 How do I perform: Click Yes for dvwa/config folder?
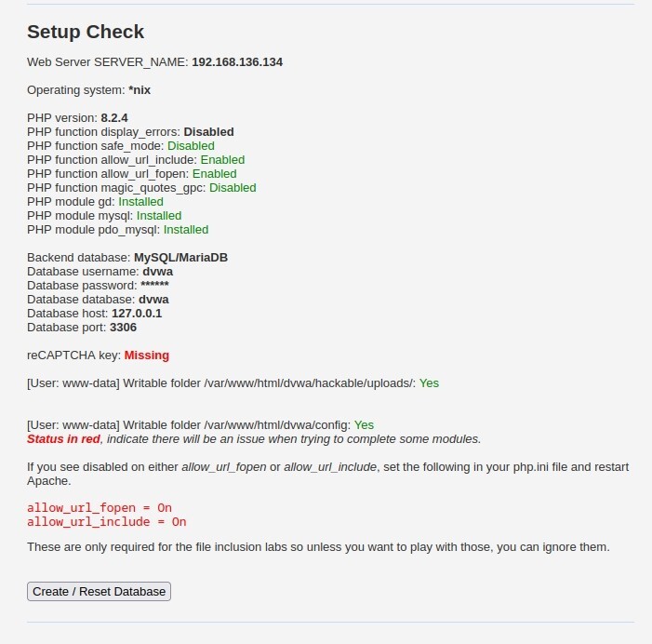pos(364,425)
